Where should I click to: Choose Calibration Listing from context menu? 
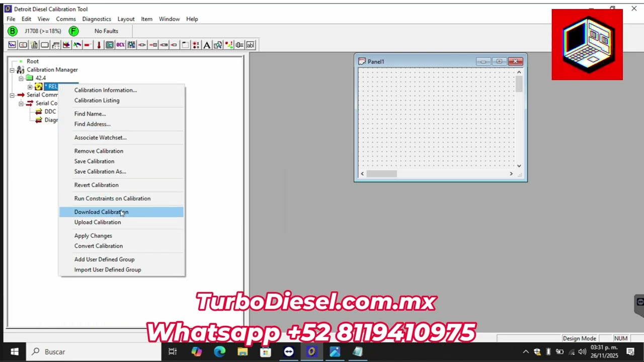click(121, 101)
